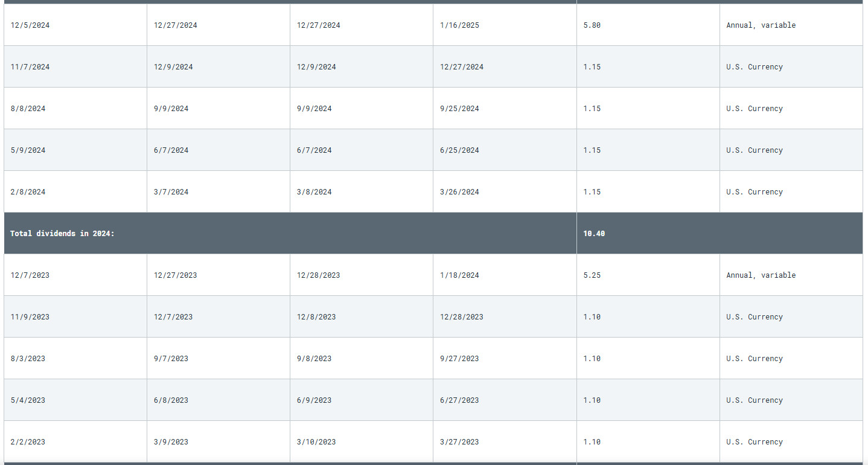Select the 1/16/2025 payment date

tap(459, 25)
